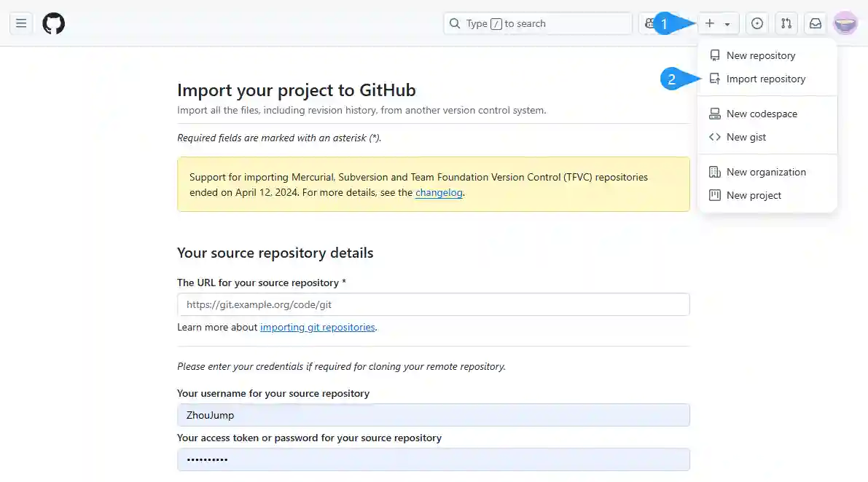Choose New project menu entry
Viewport: 868px width, 482px height.
pyautogui.click(x=754, y=195)
